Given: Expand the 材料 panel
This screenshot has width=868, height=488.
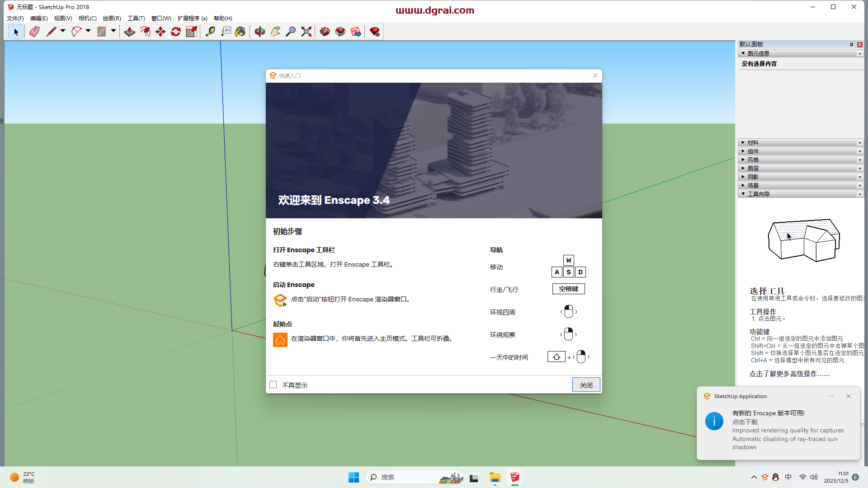Looking at the screenshot, I should pos(743,142).
